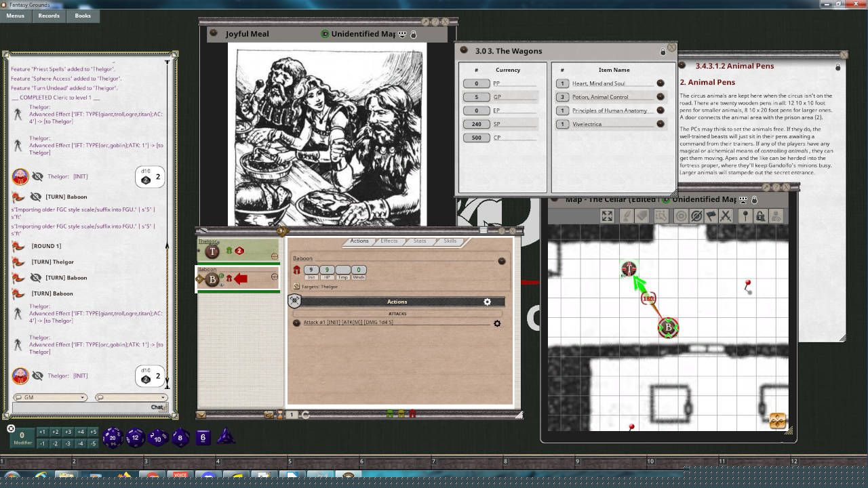Click the Baboon Wnds value field

[359, 270]
